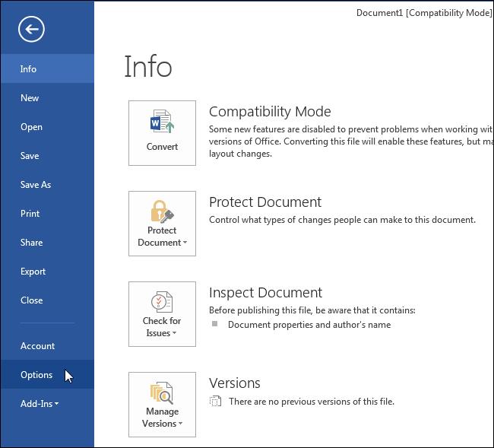The image size is (494, 448).
Task: Open the Export page
Action: [x=47, y=272]
